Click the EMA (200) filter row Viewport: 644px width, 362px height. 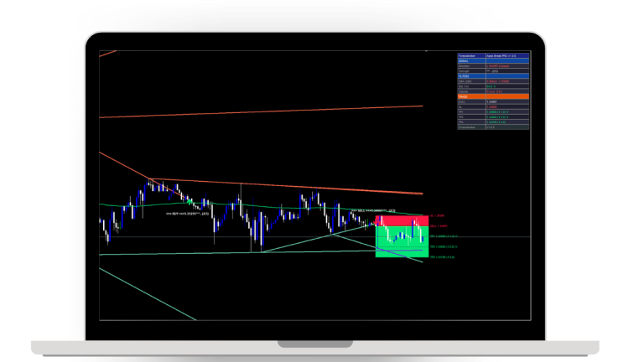[493, 81]
